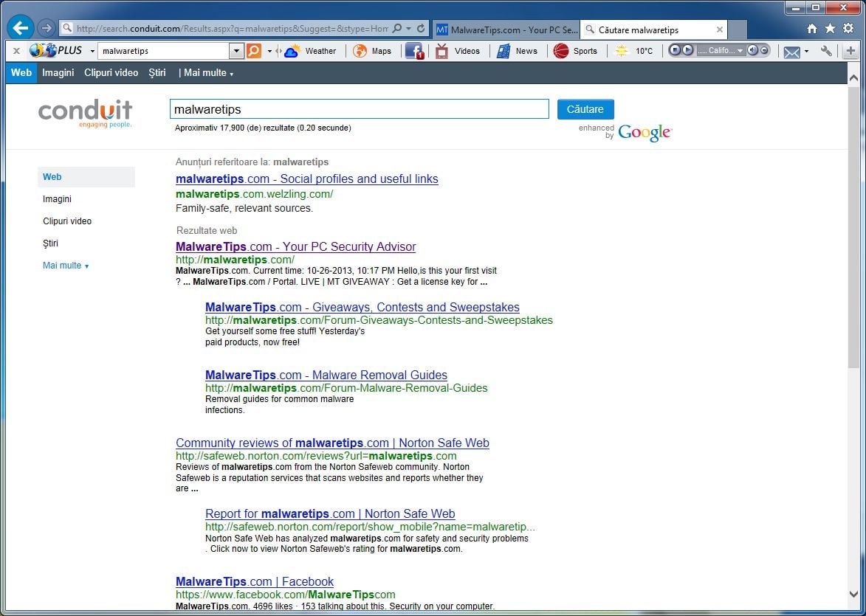Open 'Report for malwaretips.com | Norton Safe Web'
This screenshot has height=616, width=866.
330,514
